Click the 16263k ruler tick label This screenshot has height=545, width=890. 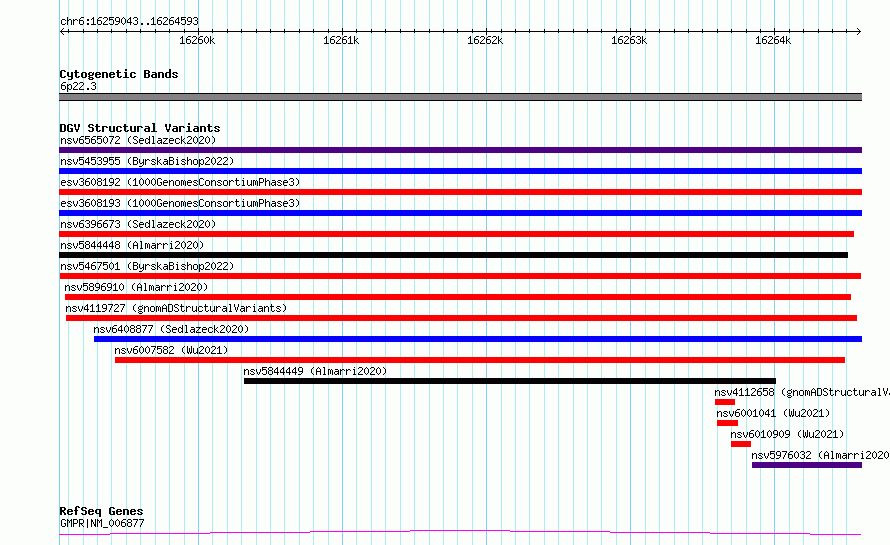point(629,40)
